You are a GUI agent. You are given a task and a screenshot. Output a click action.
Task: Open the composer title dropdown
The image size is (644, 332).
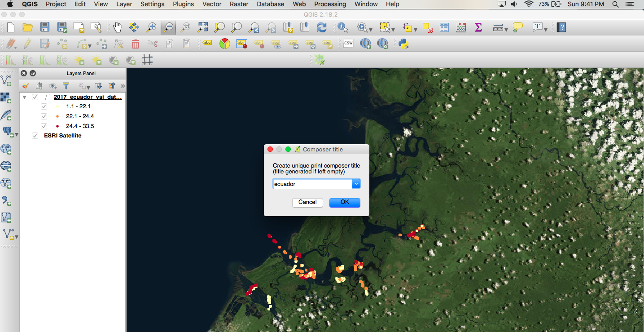click(x=356, y=184)
